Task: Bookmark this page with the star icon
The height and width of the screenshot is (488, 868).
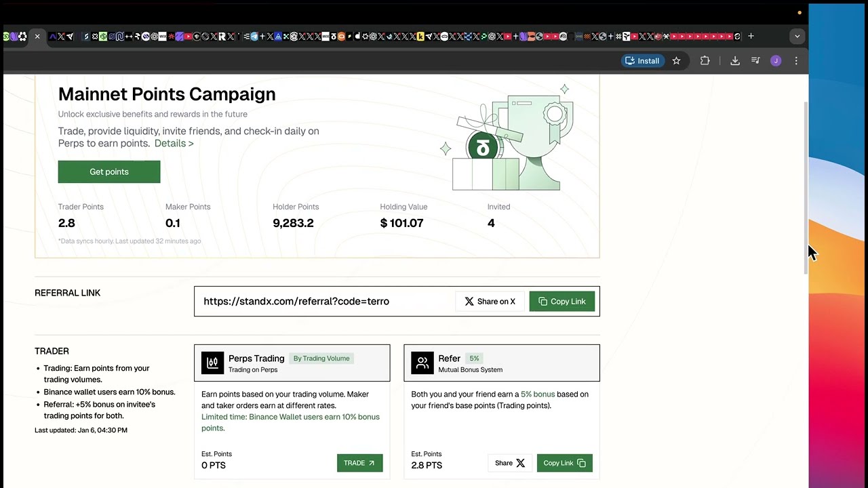Action: 676,61
